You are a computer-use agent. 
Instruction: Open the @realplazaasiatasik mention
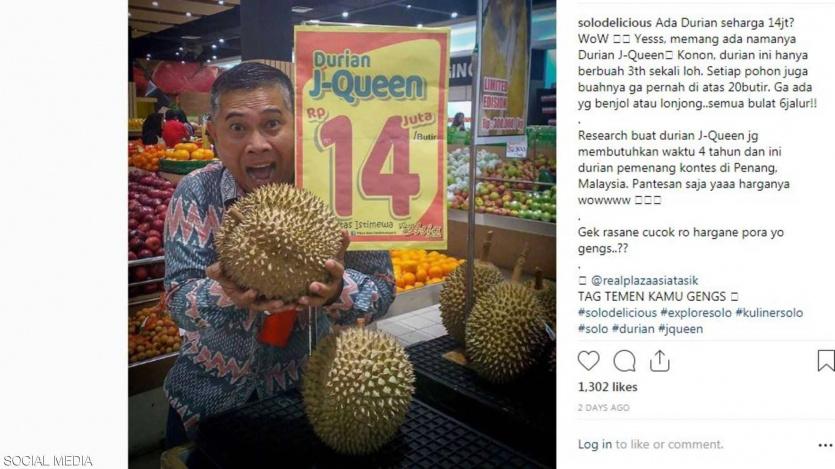point(644,280)
